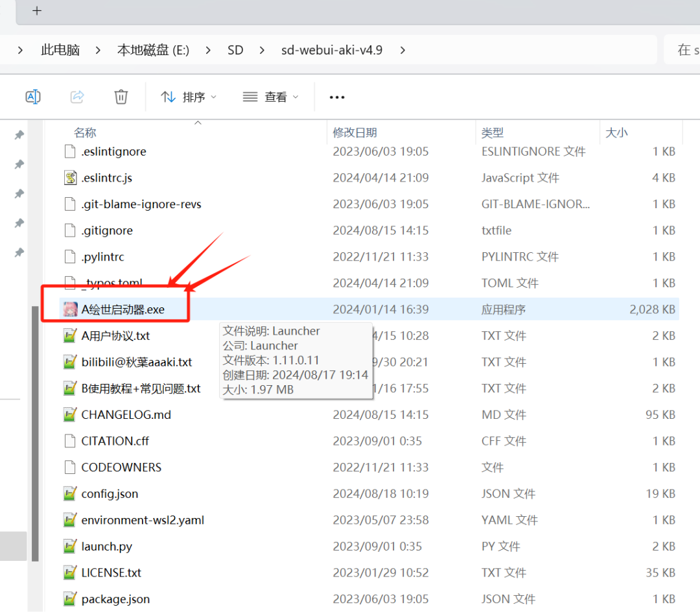This screenshot has height=616, width=700.
Task: Click file name CHANGELOG.md
Action: (126, 414)
